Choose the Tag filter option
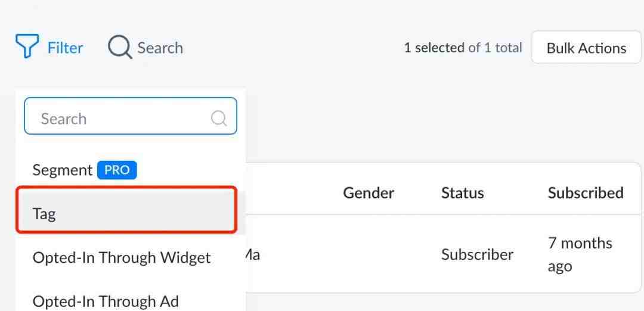 tap(126, 210)
